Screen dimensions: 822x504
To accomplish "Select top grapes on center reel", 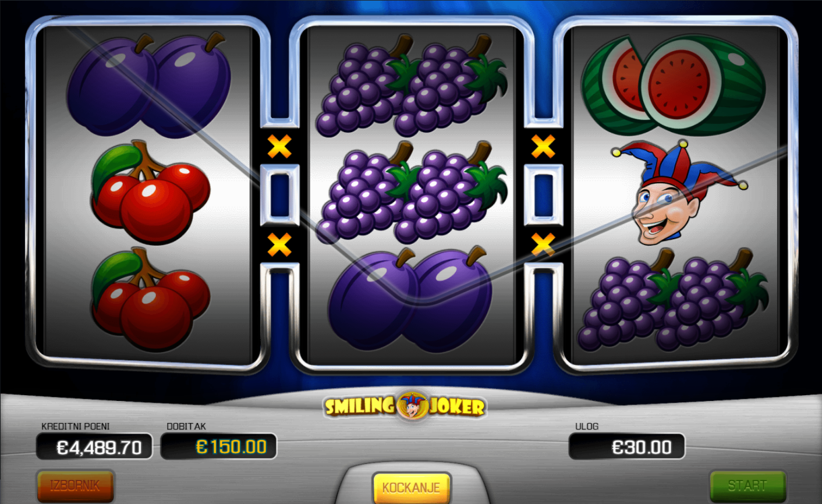I will pyautogui.click(x=412, y=86).
